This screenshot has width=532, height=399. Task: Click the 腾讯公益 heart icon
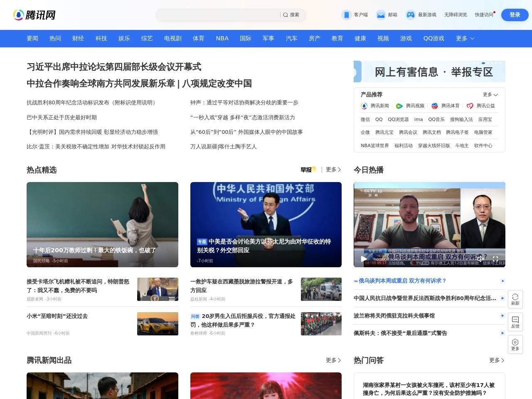[470, 106]
